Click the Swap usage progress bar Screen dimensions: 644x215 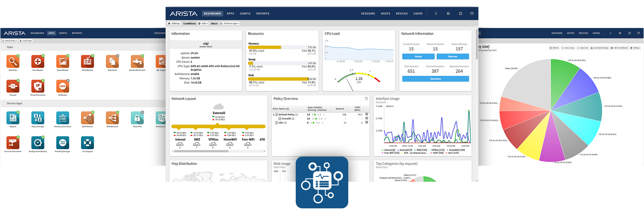pyautogui.click(x=282, y=63)
